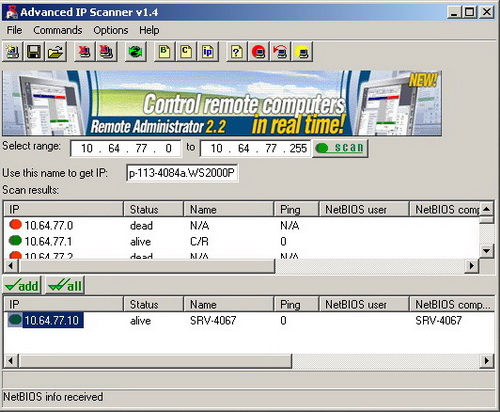Click the all button

pyautogui.click(x=65, y=285)
